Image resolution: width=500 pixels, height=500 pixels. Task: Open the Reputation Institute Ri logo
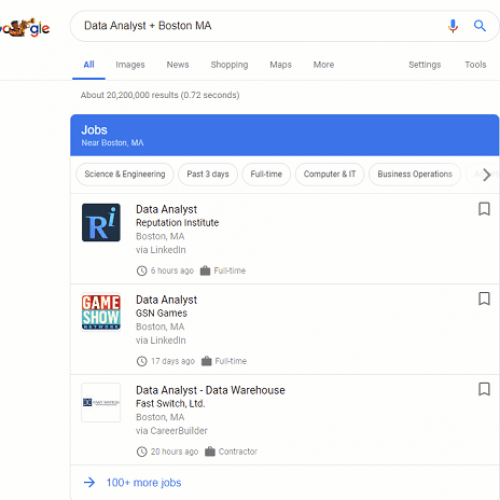101,222
